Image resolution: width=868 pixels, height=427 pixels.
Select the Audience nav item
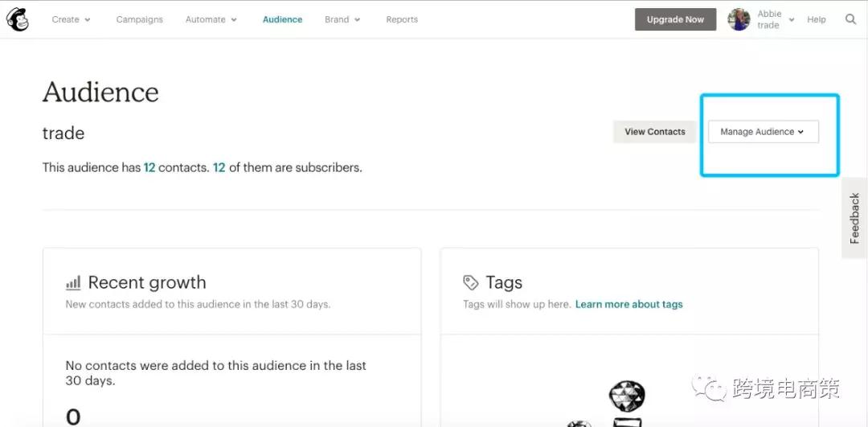(x=282, y=19)
